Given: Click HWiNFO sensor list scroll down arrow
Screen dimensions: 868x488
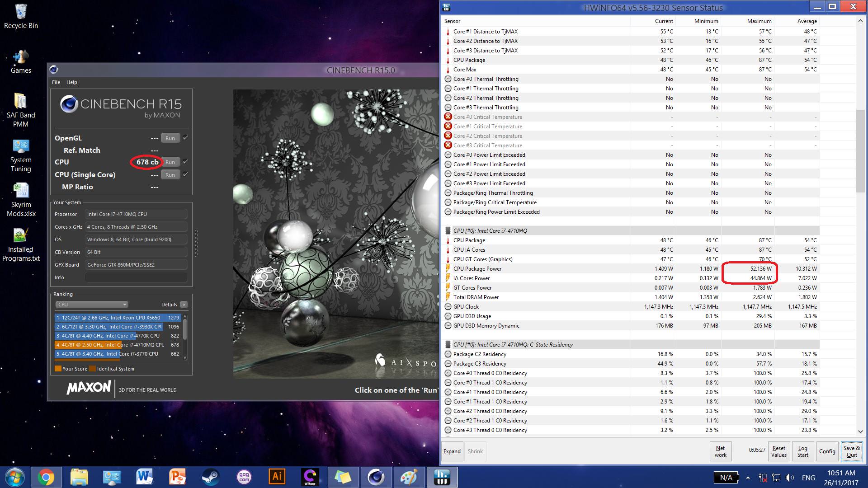Looking at the screenshot, I should pos(860,432).
